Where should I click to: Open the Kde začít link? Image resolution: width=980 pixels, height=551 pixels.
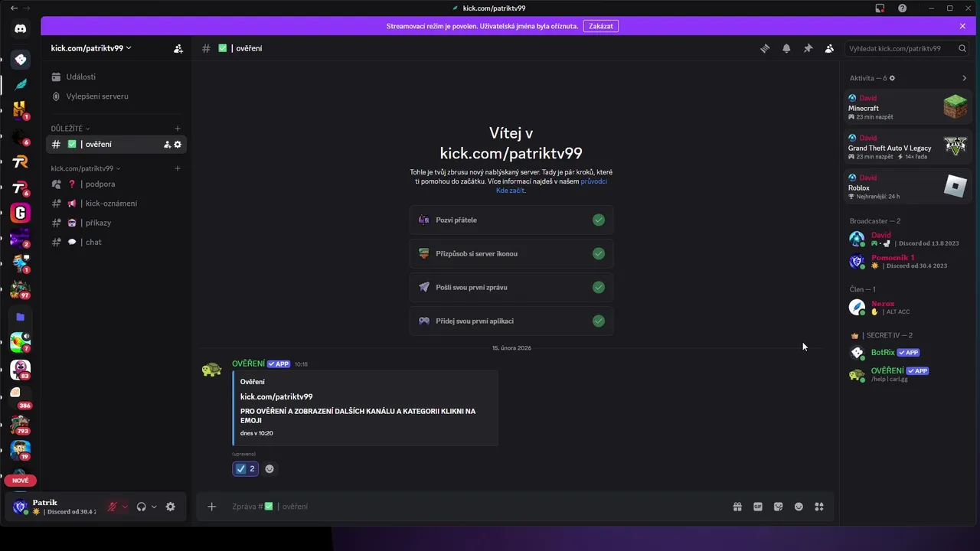click(510, 191)
